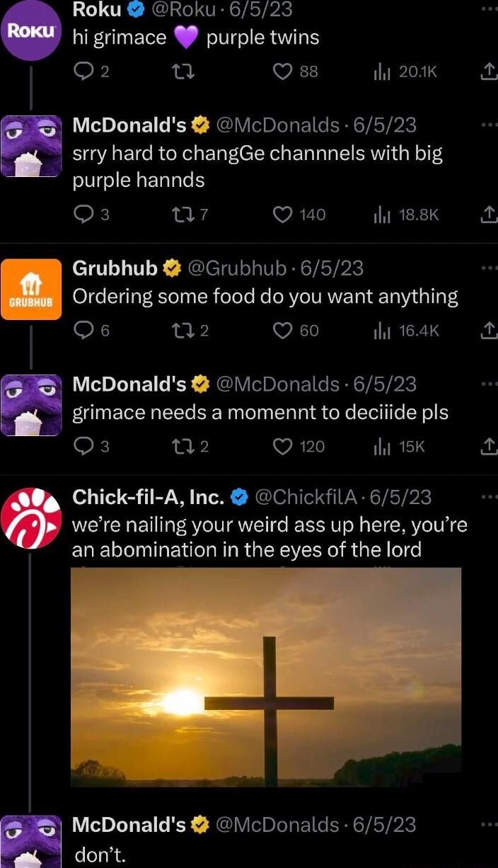Like Roku's 'hi grimace' tweet
Screen dimensions: 498x868
(x=282, y=71)
